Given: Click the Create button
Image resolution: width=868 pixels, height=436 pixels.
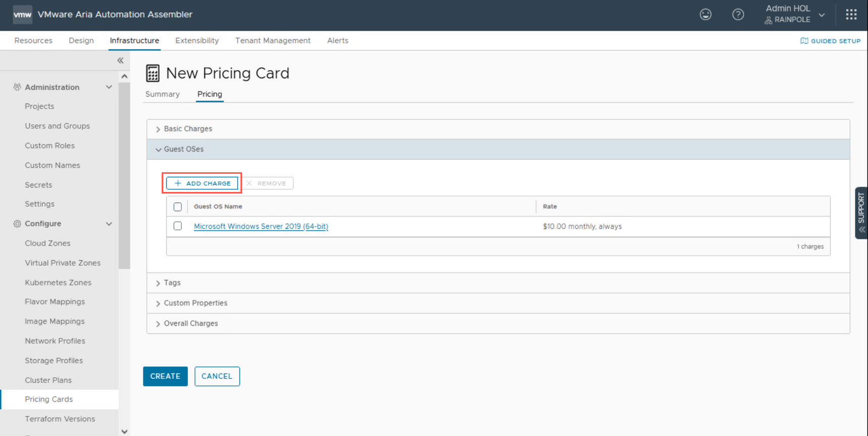Looking at the screenshot, I should [165, 376].
